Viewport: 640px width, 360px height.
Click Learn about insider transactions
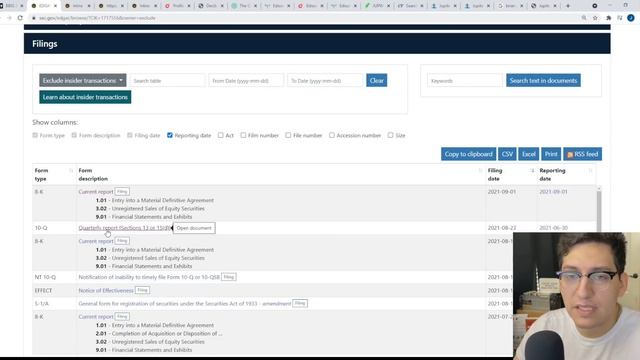click(85, 97)
